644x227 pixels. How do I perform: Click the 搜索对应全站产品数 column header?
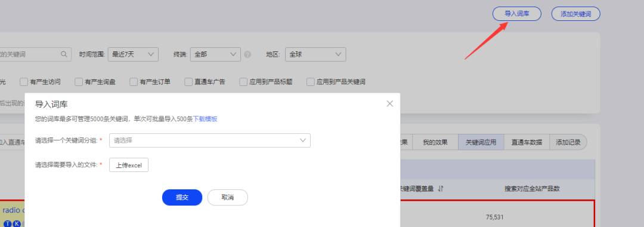[x=532, y=189]
